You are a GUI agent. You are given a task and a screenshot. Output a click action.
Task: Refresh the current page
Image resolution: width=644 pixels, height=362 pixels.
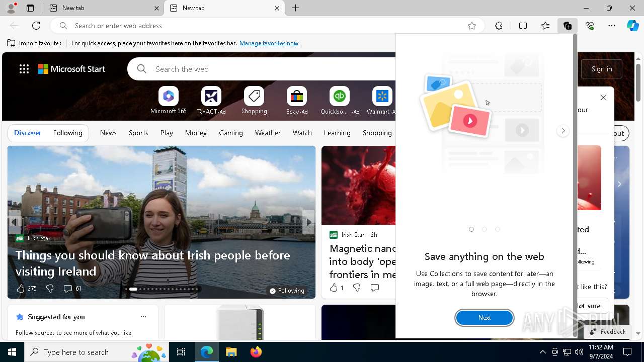36,26
